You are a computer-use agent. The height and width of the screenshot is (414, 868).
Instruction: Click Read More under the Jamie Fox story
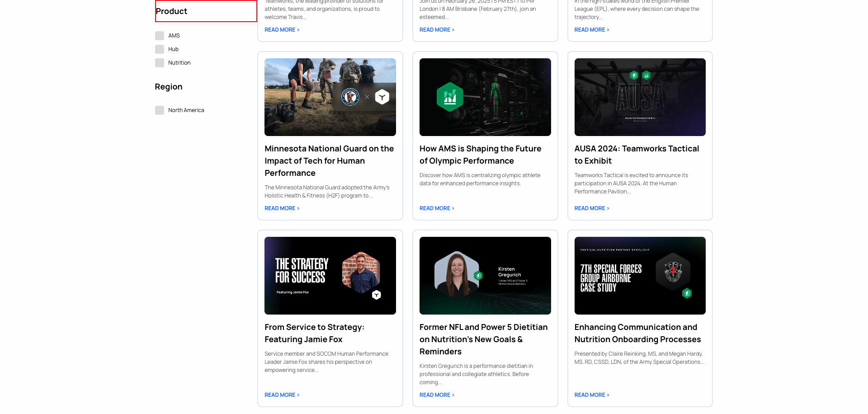[x=280, y=395]
